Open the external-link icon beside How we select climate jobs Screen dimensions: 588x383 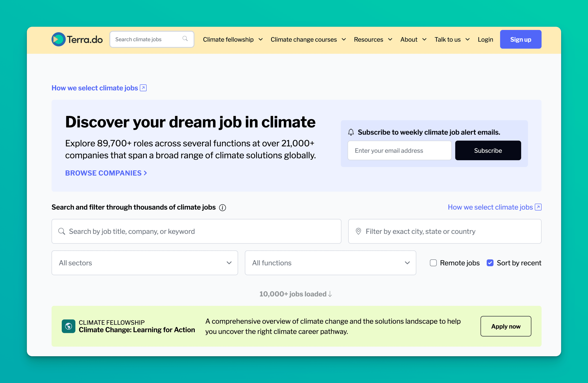click(x=143, y=88)
